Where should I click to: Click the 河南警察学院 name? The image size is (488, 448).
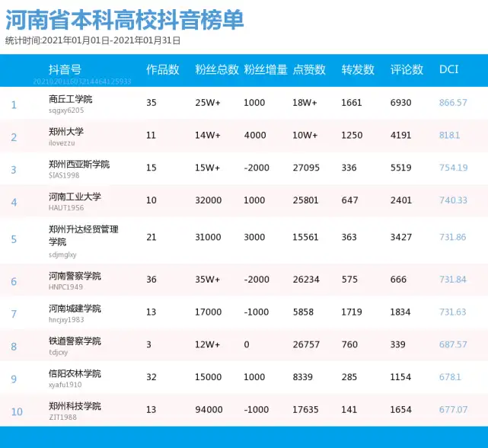75,276
